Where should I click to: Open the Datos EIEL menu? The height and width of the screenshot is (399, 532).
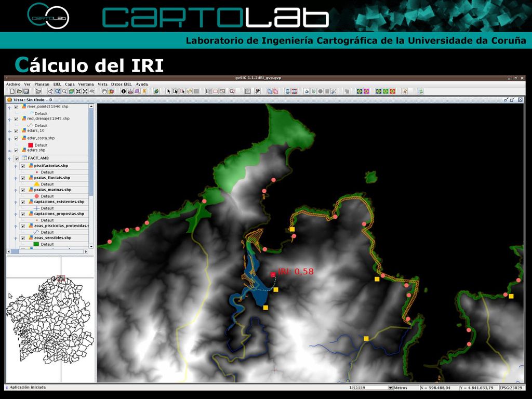coord(121,84)
